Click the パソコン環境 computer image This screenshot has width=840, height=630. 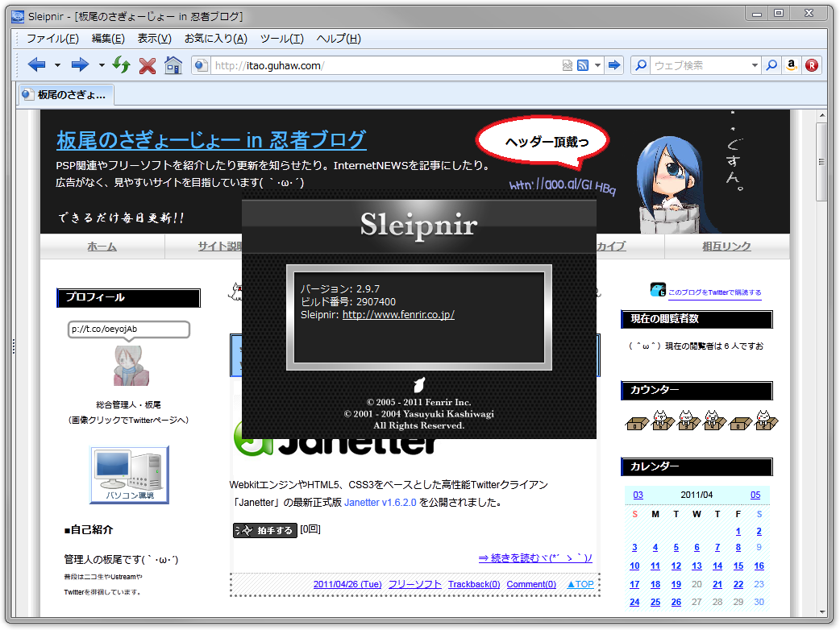[x=129, y=475]
